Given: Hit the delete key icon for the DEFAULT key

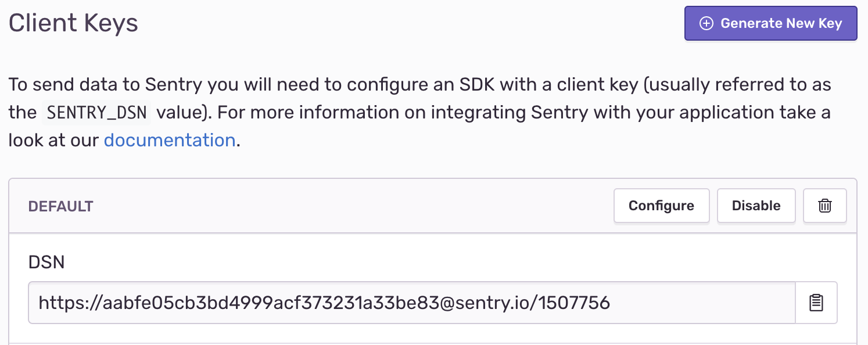Looking at the screenshot, I should point(825,205).
